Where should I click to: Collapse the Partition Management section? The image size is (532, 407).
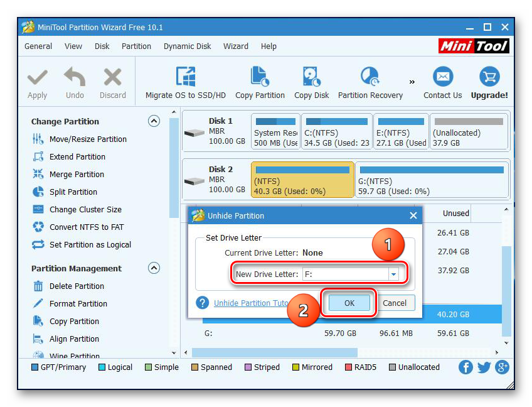154,268
